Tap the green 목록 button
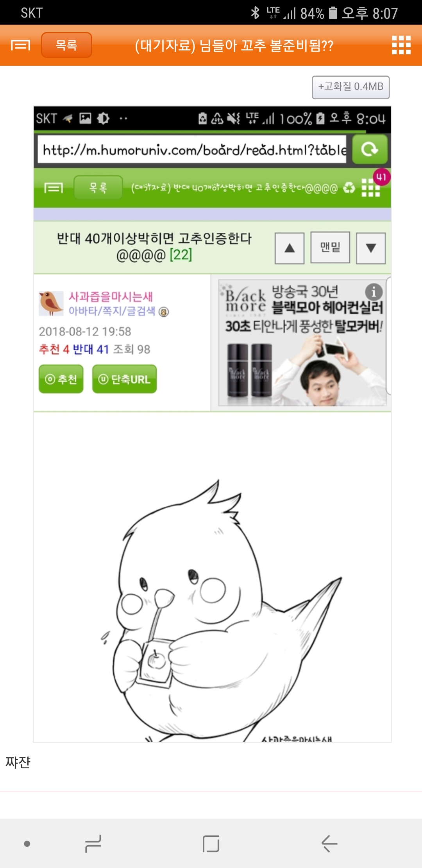 98,188
